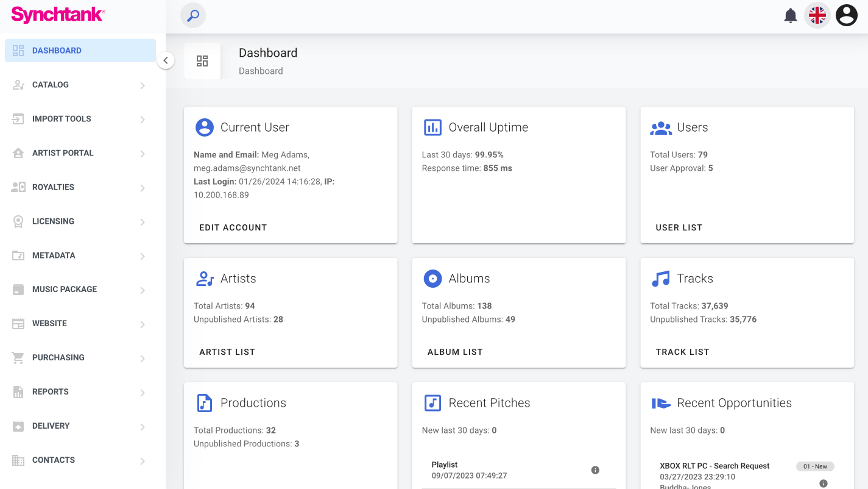Open the notifications bell
The image size is (868, 489).
[x=790, y=16]
